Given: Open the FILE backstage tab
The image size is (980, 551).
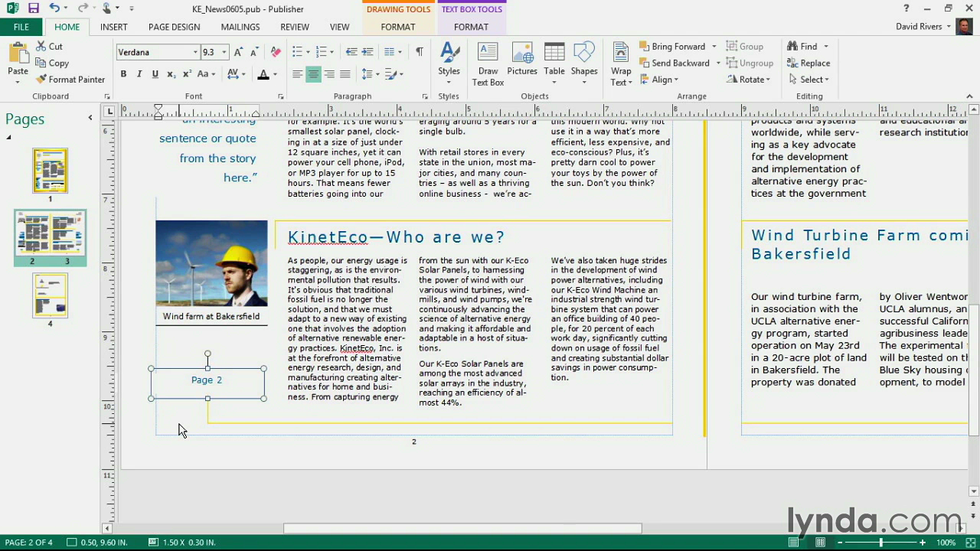Looking at the screenshot, I should pos(21,27).
